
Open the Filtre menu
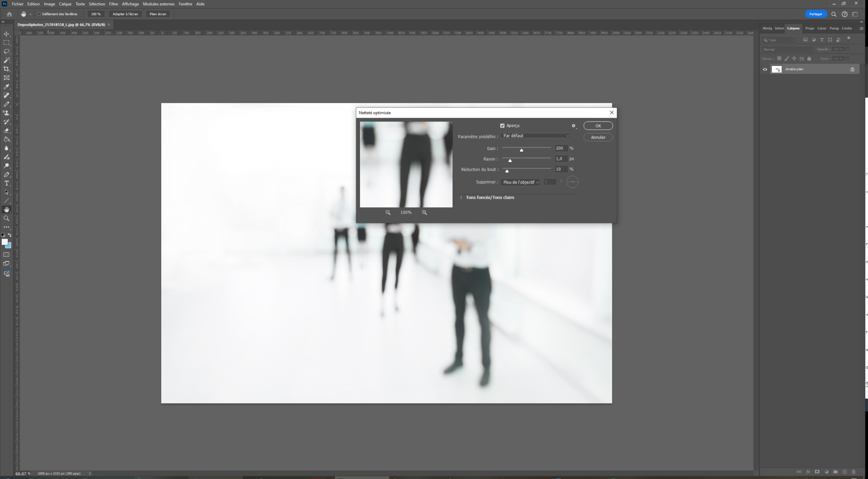pos(113,4)
